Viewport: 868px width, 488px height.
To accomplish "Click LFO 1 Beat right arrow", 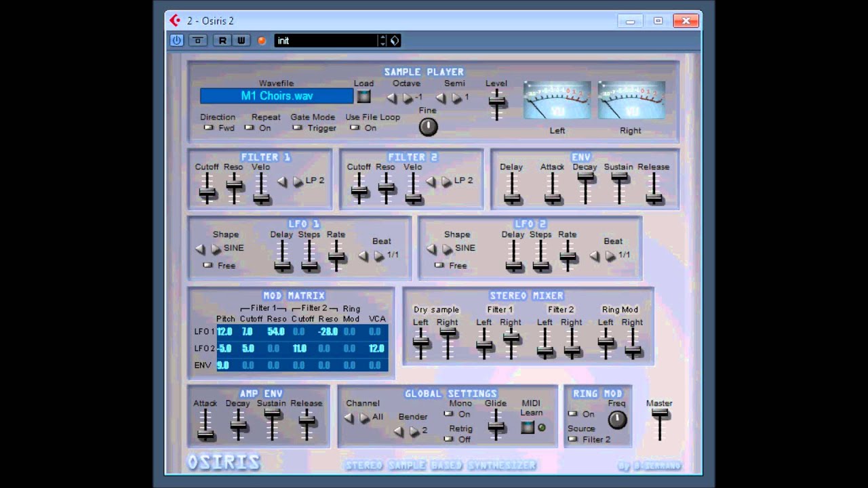I will (379, 256).
